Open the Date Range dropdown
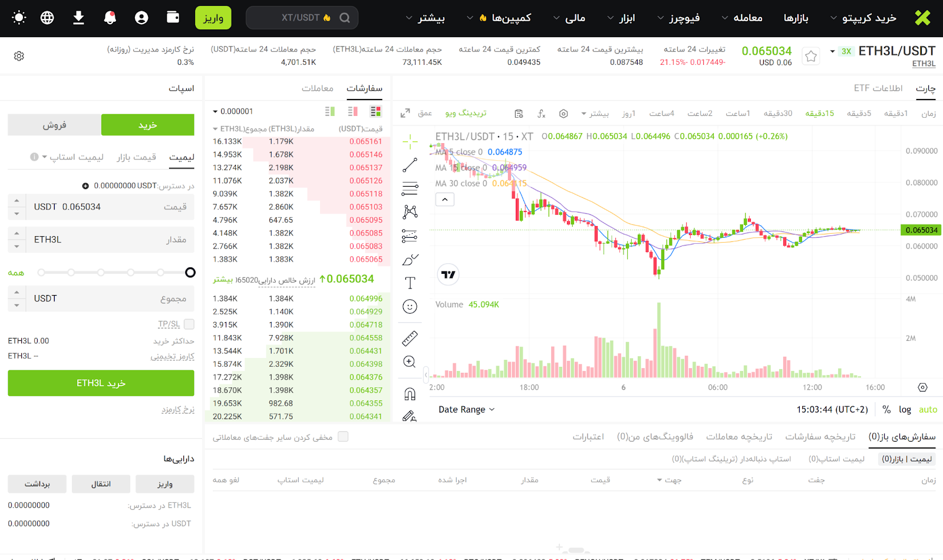943x560 pixels. point(466,410)
